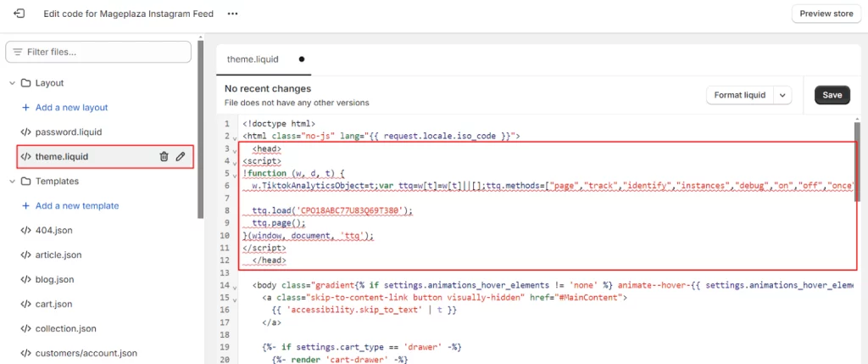Click line number 13 in gutter
The width and height of the screenshot is (868, 364).
coord(225,273)
